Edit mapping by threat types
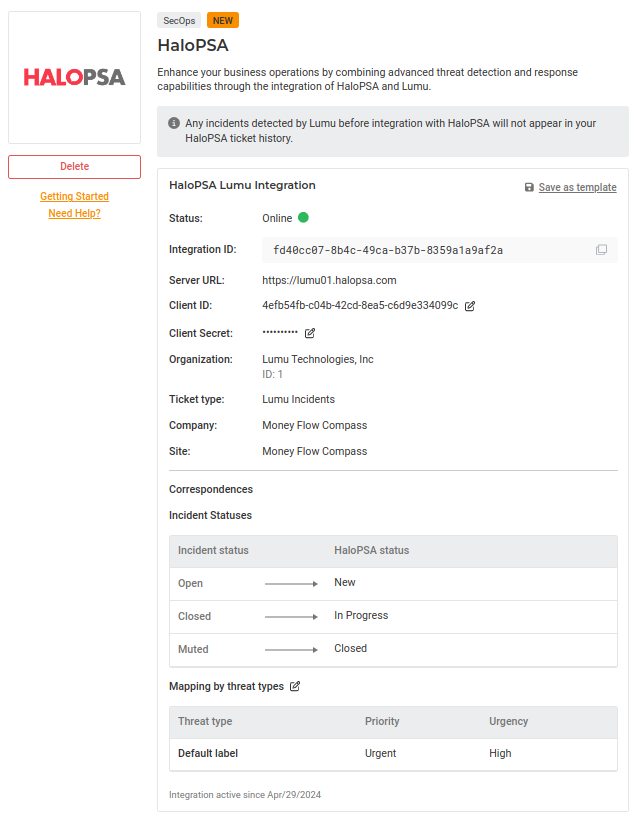 pyautogui.click(x=295, y=687)
